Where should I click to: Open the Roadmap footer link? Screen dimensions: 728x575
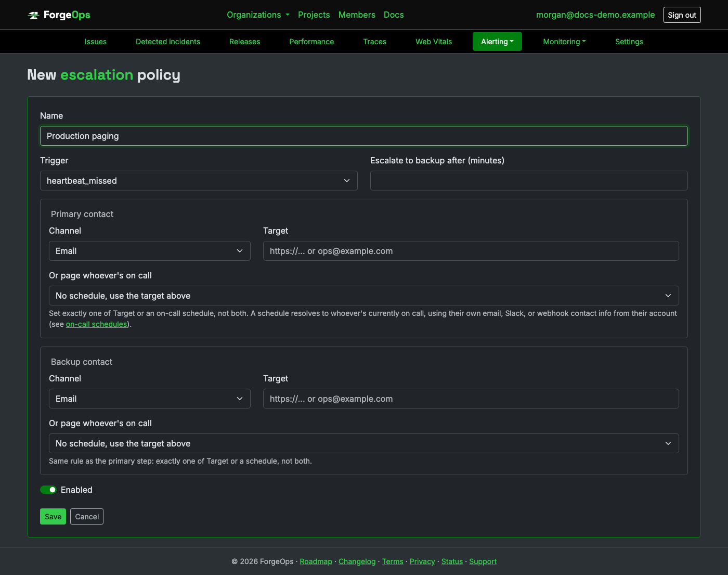316,561
